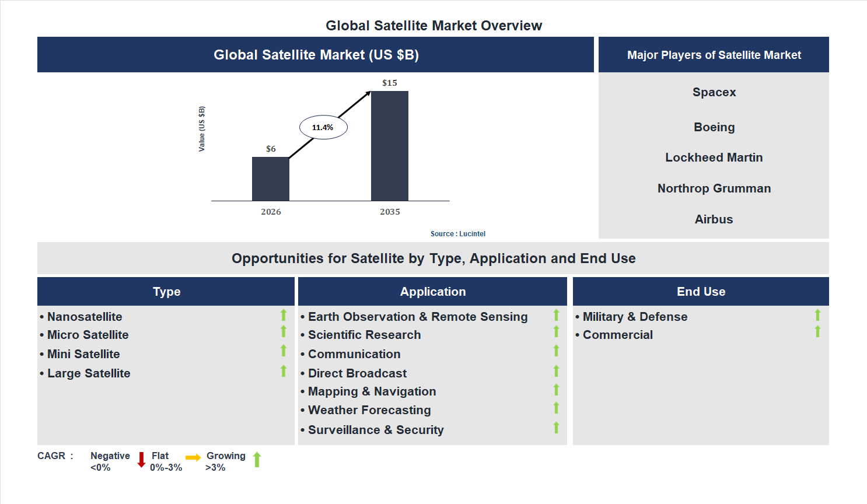Click the green arrow for Military & Defense

(x=819, y=315)
